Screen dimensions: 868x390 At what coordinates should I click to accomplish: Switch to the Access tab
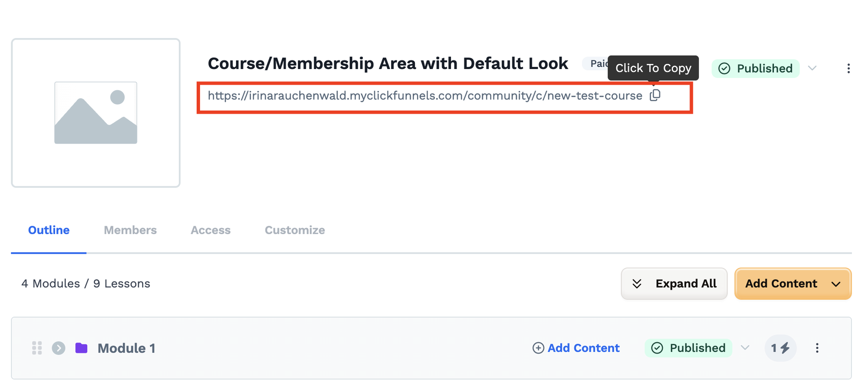210,230
